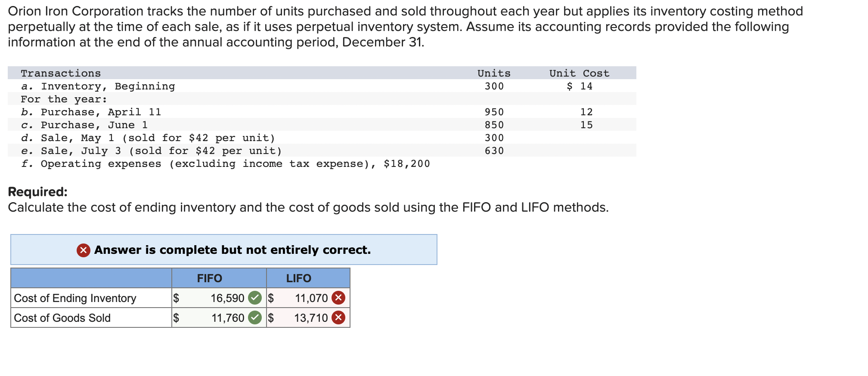Click the answer feedback banner text
Image resolution: width=868 pixels, height=376 pixels.
point(232,250)
